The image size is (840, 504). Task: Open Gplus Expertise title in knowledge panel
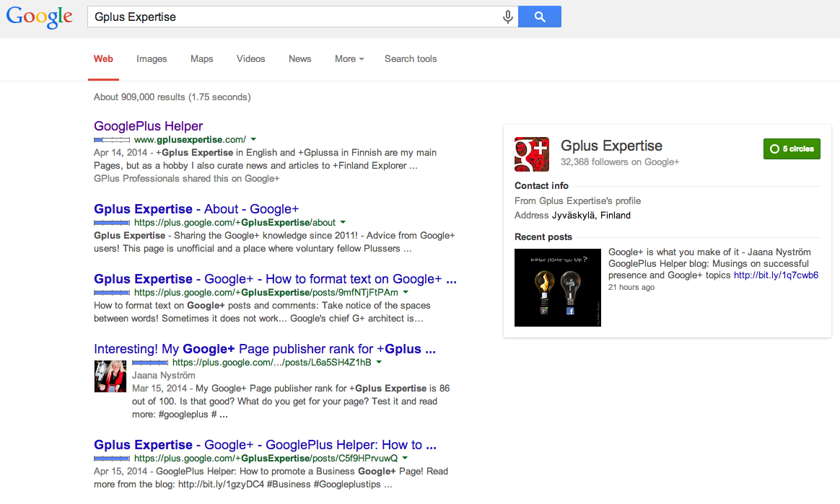(x=611, y=146)
